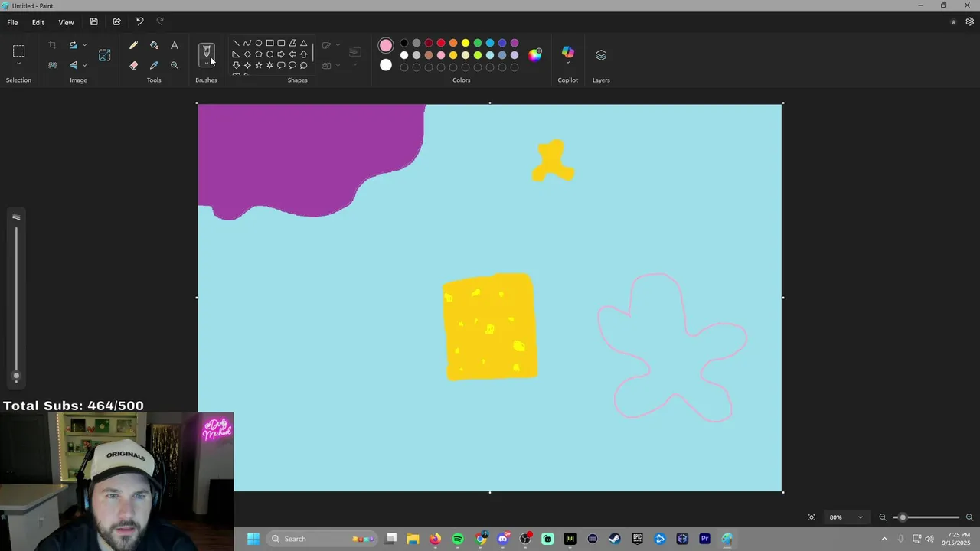Image resolution: width=980 pixels, height=551 pixels.
Task: Choose the Rounded rectangle shape
Action: [281, 43]
